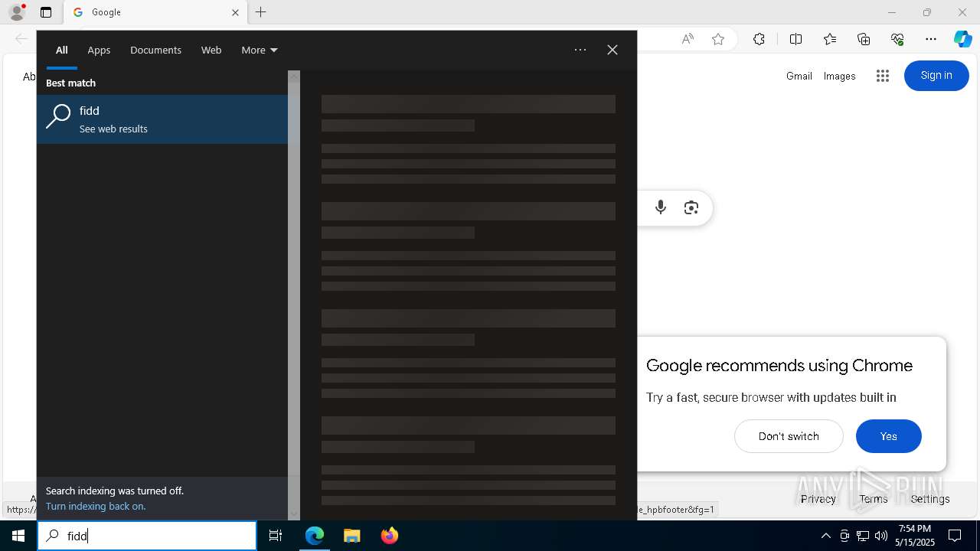Open the Images link on Google

[839, 76]
